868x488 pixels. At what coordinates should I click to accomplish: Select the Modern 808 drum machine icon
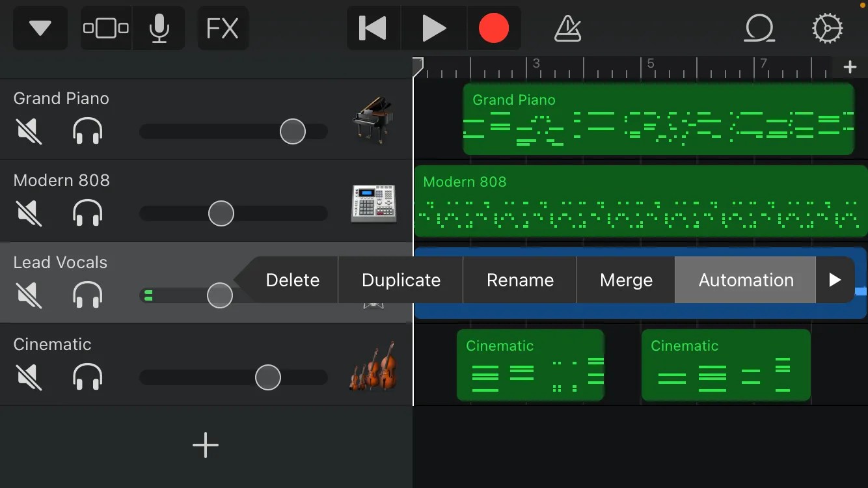[373, 203]
